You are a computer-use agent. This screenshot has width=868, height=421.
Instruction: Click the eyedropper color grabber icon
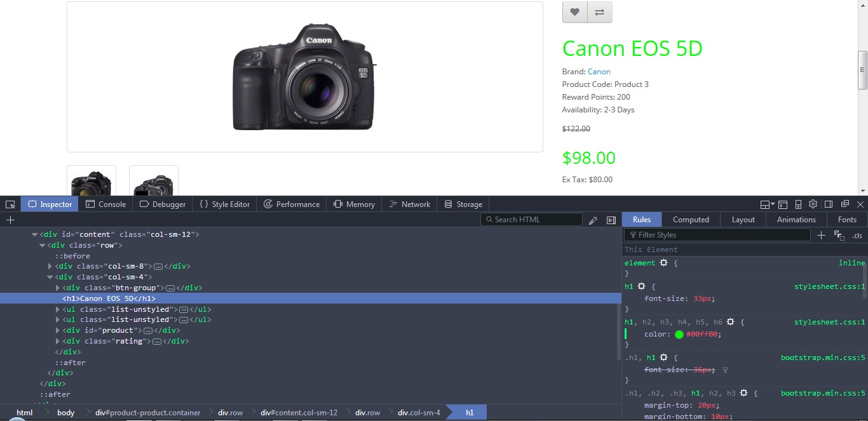coord(593,220)
